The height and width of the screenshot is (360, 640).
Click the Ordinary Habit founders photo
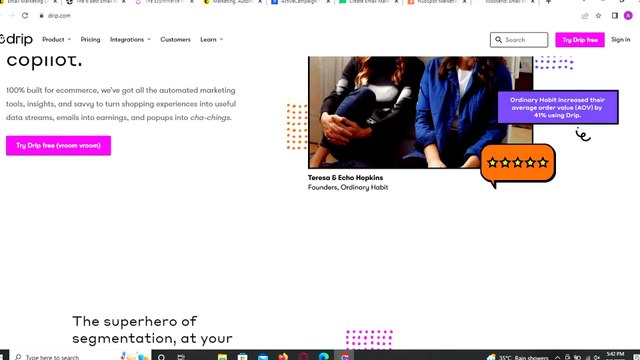click(x=420, y=112)
